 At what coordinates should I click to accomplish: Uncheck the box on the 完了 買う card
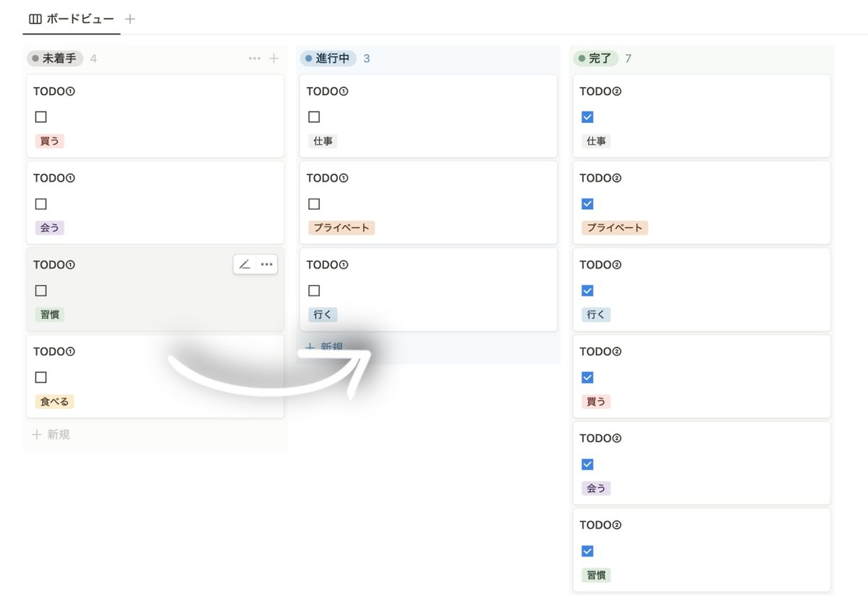click(x=587, y=378)
